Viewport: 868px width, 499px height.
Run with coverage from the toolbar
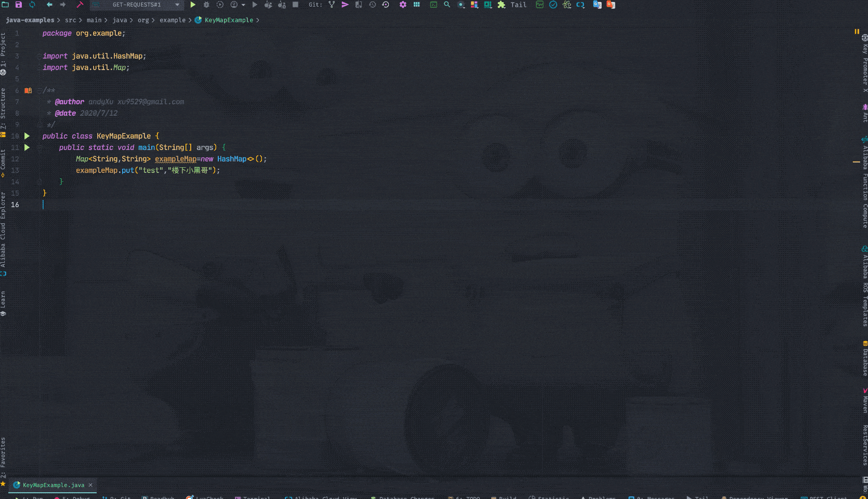click(220, 5)
